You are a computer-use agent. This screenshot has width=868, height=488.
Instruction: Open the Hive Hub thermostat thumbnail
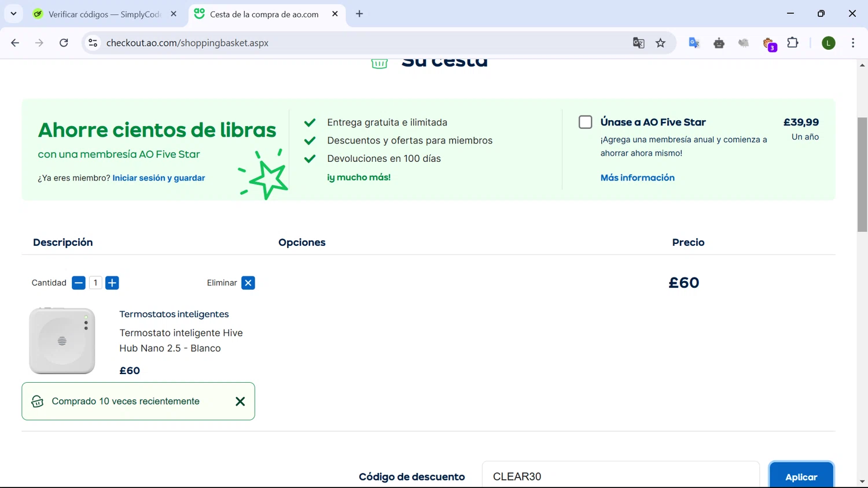pos(62,341)
